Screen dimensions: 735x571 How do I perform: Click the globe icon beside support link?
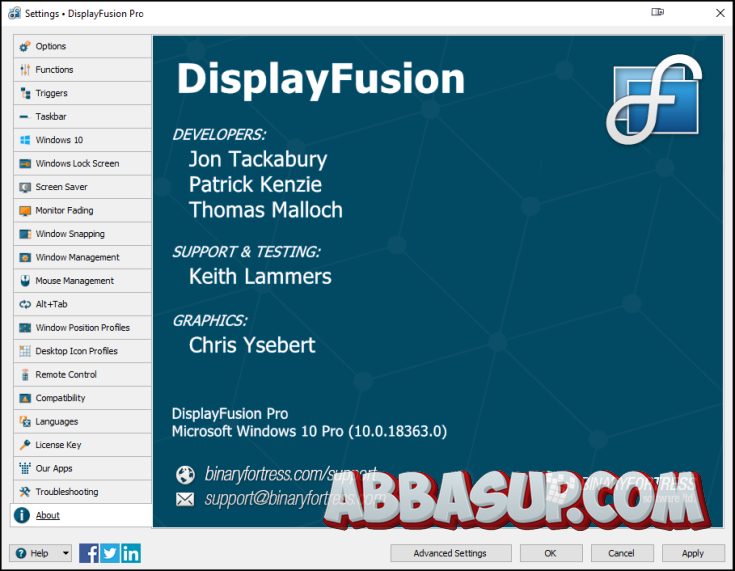[185, 475]
